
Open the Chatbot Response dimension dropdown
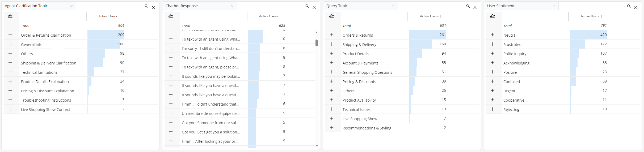[232, 6]
